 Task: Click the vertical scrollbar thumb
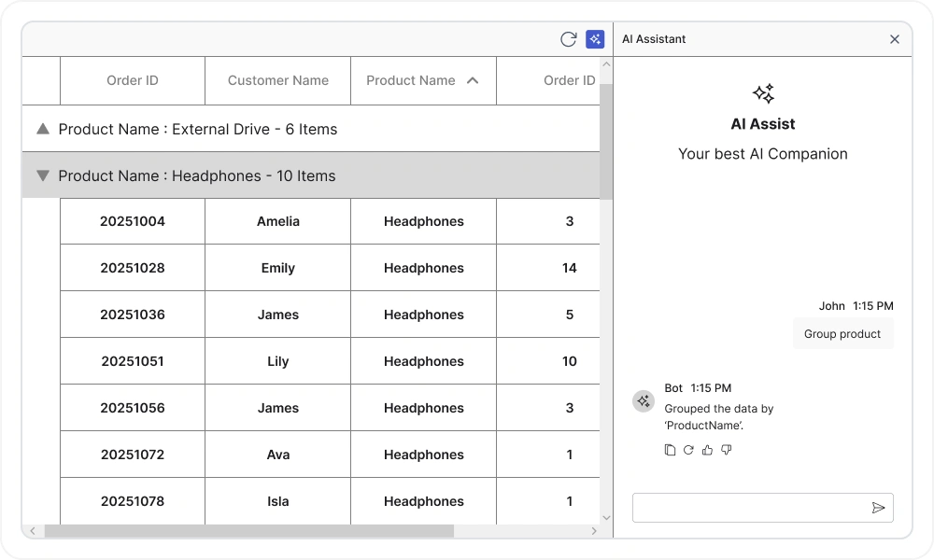point(606,142)
